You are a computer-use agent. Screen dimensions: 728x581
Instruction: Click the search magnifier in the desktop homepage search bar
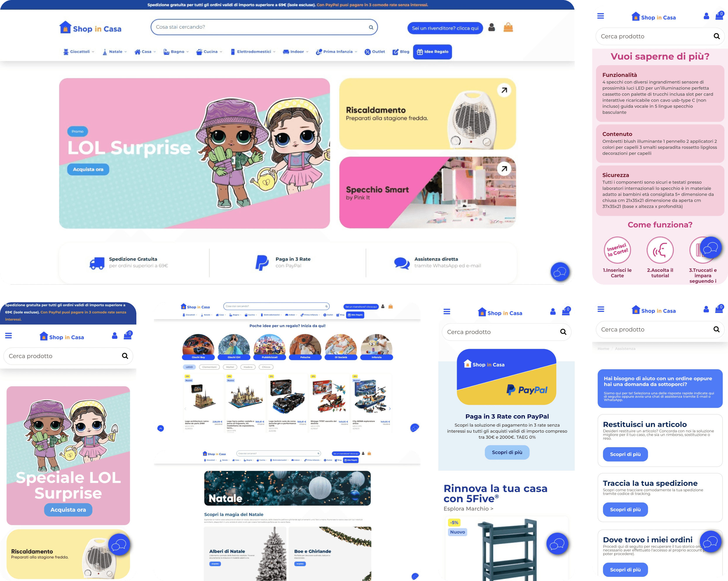371,27
